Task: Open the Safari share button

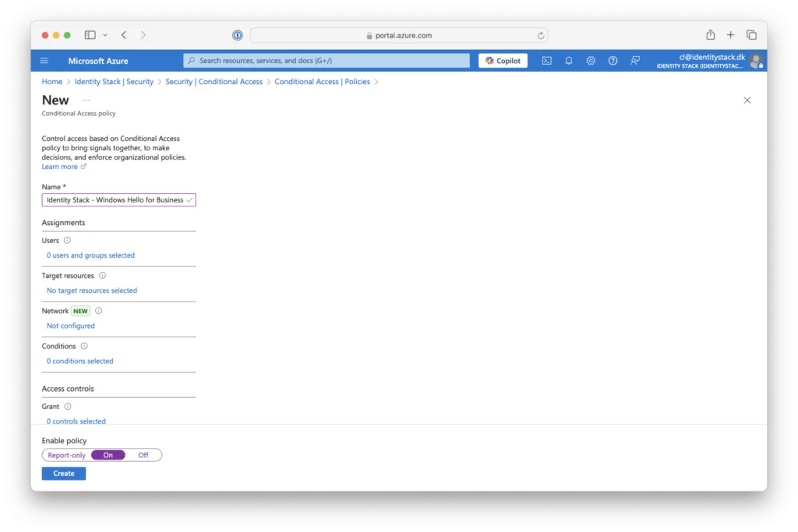Action: point(711,34)
